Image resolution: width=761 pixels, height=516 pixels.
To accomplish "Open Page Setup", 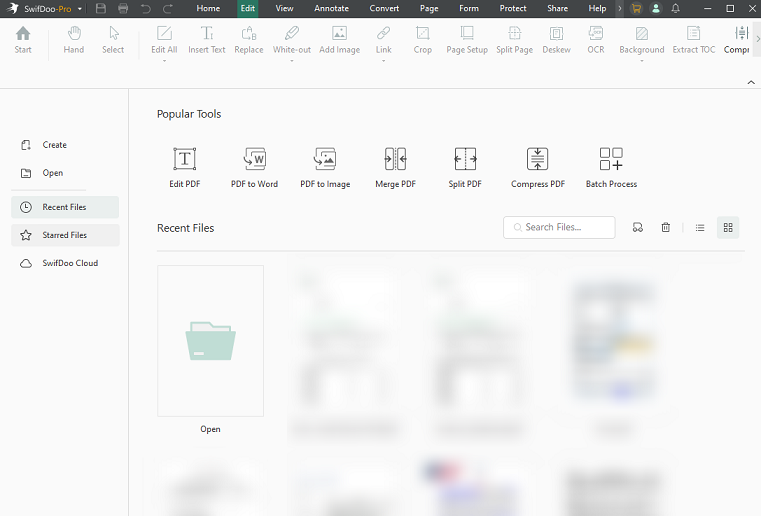I will [467, 40].
